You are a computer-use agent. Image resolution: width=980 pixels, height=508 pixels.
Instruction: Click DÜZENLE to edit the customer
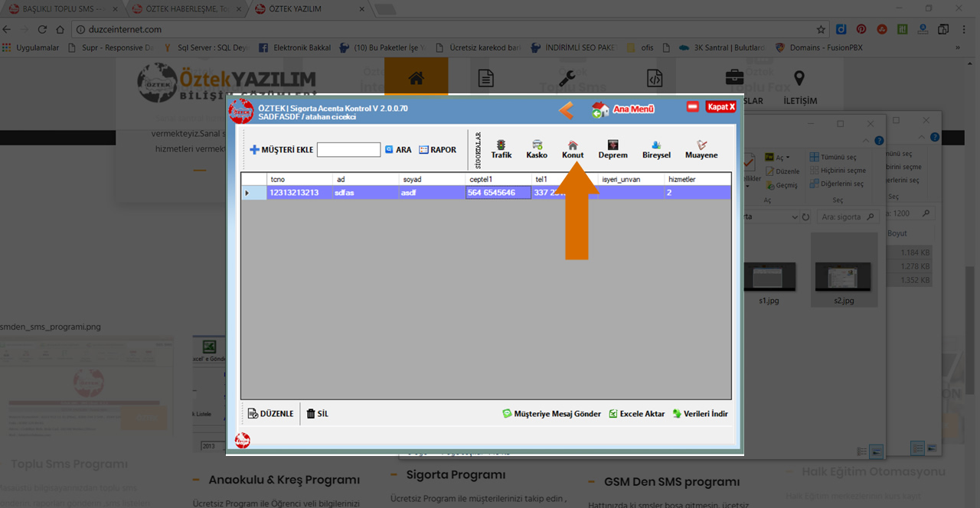[270, 414]
